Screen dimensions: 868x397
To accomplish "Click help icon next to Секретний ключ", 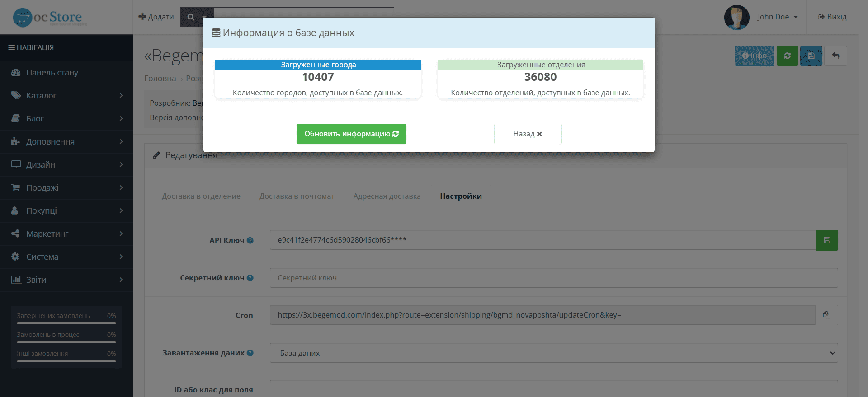I will tap(250, 278).
